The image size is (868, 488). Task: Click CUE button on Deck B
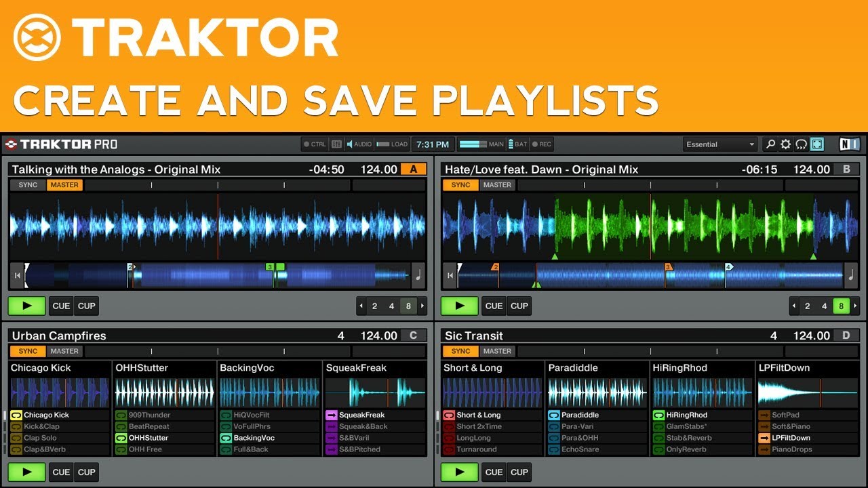click(494, 306)
